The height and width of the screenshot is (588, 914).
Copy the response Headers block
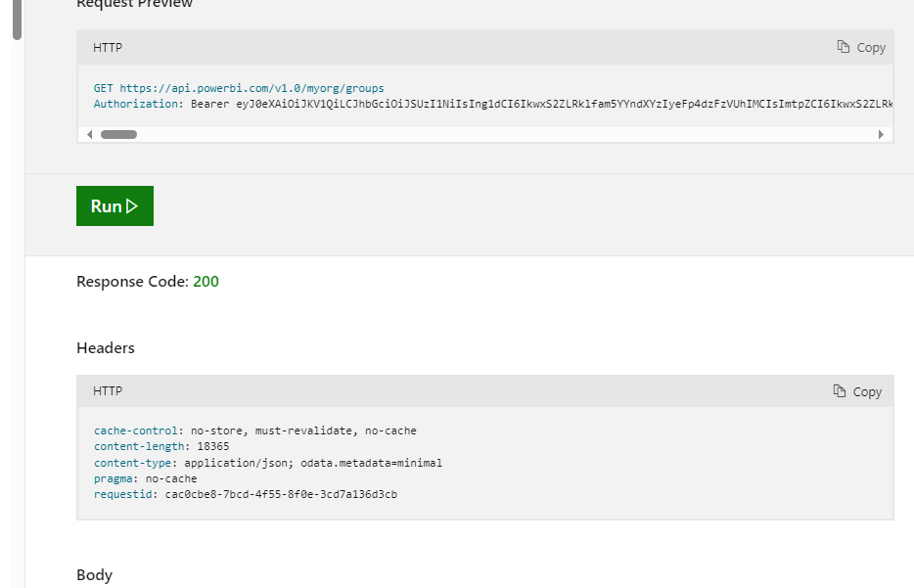857,391
